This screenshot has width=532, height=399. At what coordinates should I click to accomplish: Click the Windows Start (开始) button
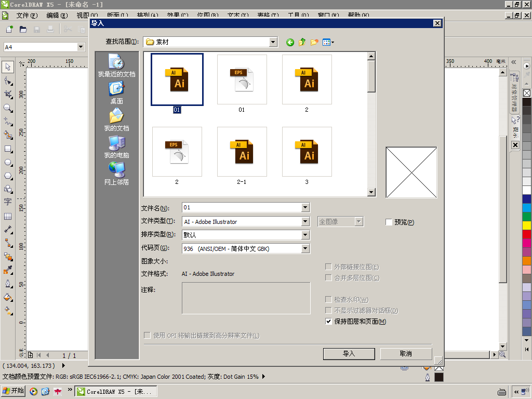(13, 391)
